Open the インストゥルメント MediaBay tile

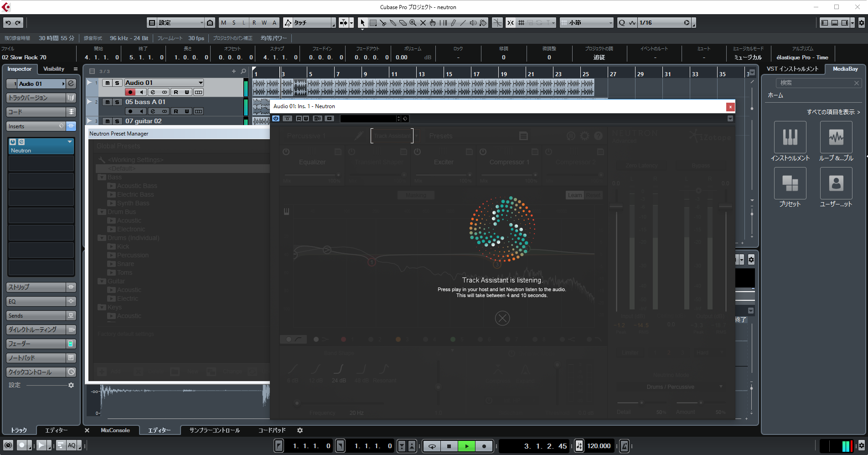(x=790, y=137)
